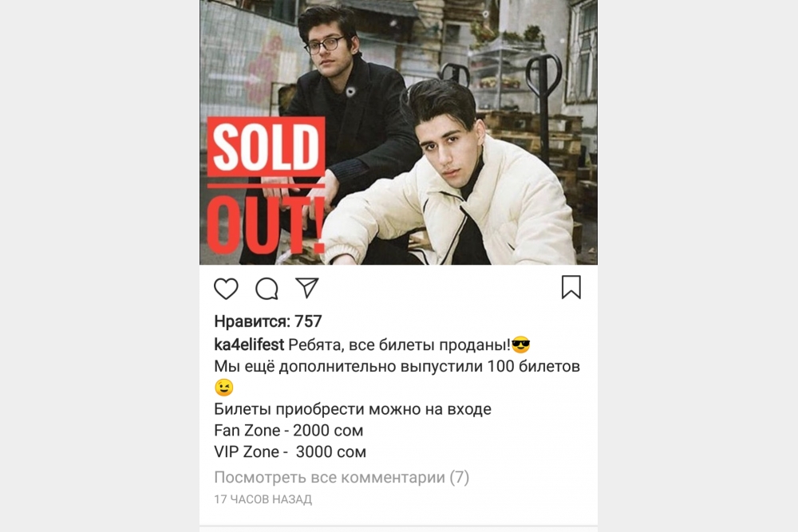
Task: Click the sunglasses emoji in the caption
Action: click(520, 345)
